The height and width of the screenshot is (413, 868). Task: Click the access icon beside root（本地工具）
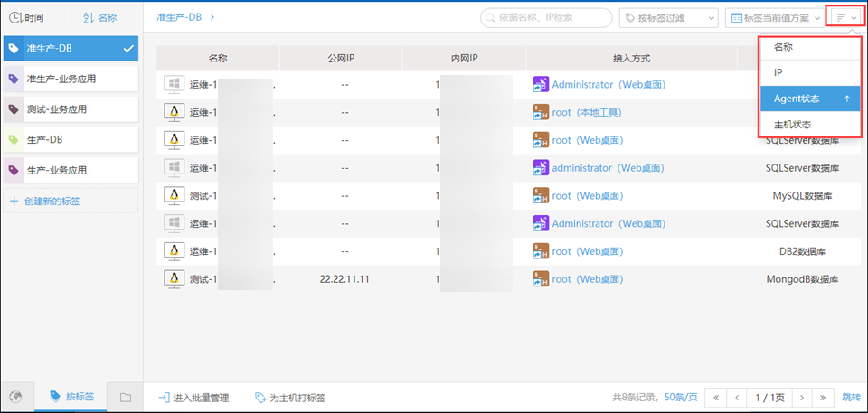point(541,112)
